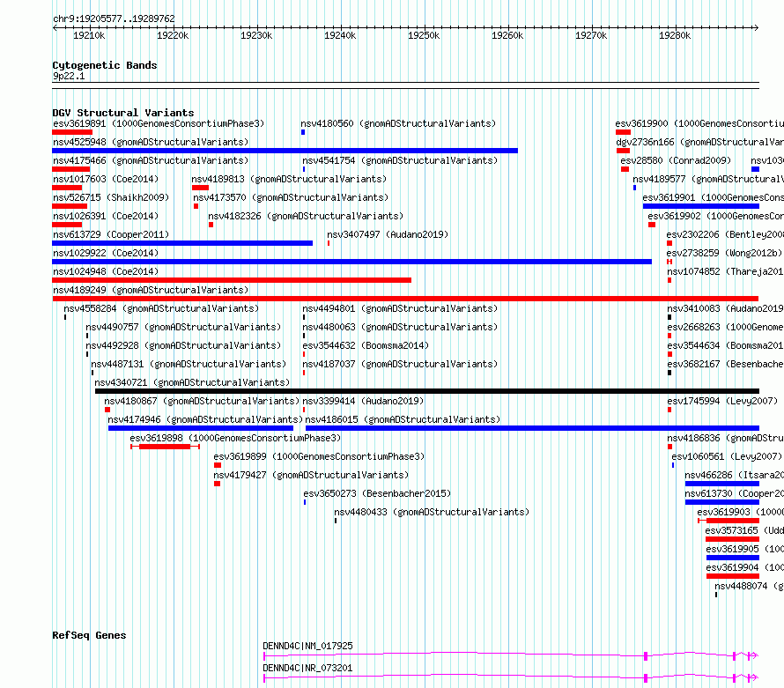
Task: Open esv3650273 (Besenbacher2015) label
Action: (377, 493)
